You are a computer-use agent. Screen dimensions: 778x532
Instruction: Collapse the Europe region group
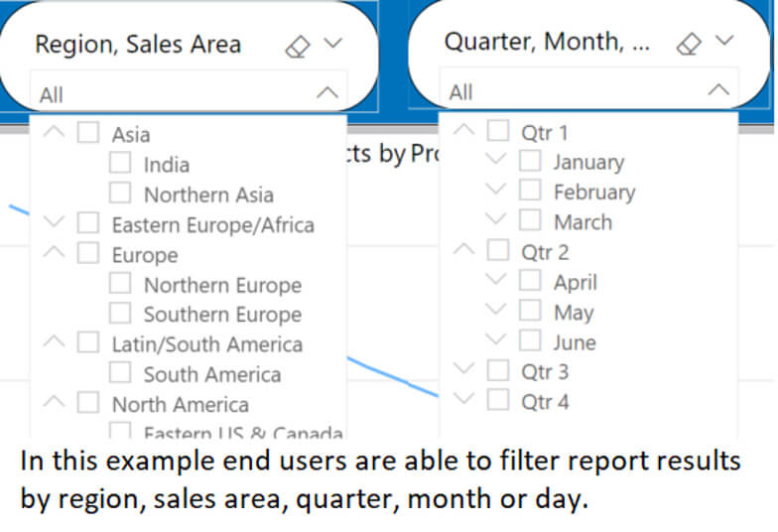coord(54,252)
